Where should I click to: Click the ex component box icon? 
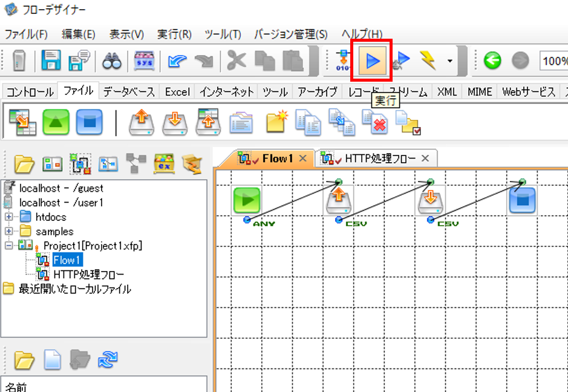click(x=165, y=164)
